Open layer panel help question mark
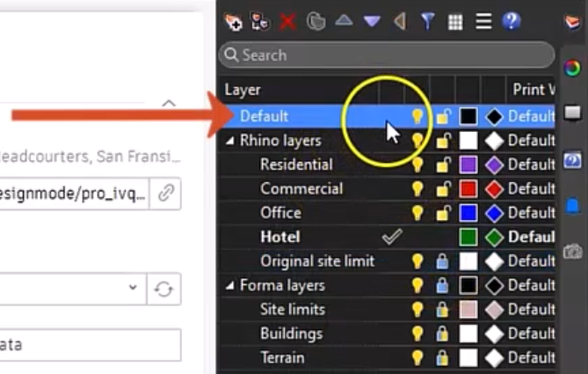Image resolution: width=588 pixels, height=374 pixels. [x=512, y=21]
